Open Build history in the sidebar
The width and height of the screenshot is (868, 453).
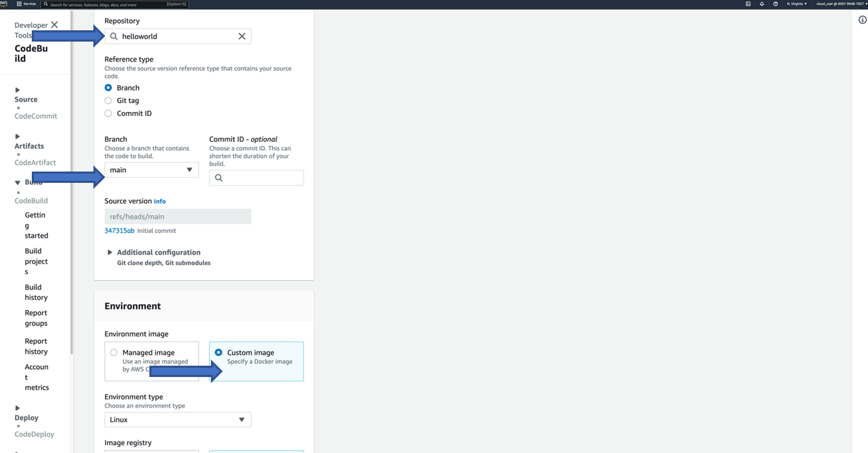pos(36,292)
